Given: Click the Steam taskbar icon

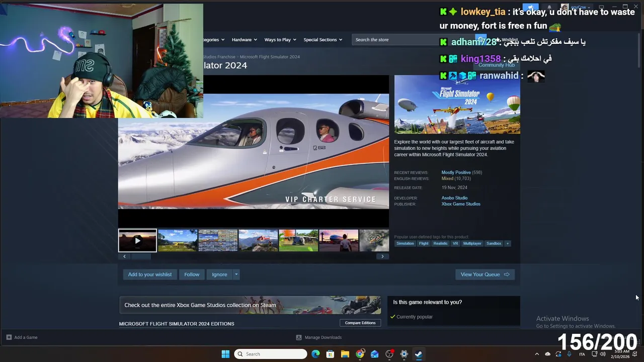Looking at the screenshot, I should coord(419,354).
